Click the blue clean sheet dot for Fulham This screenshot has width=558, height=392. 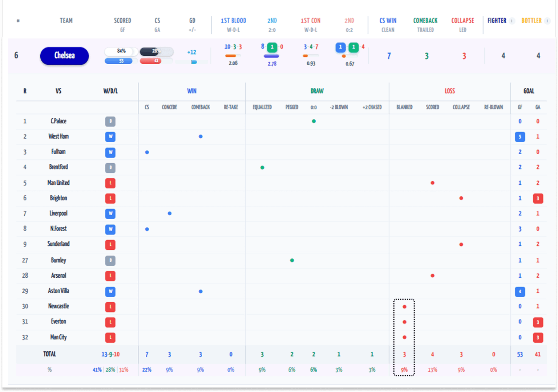(147, 152)
